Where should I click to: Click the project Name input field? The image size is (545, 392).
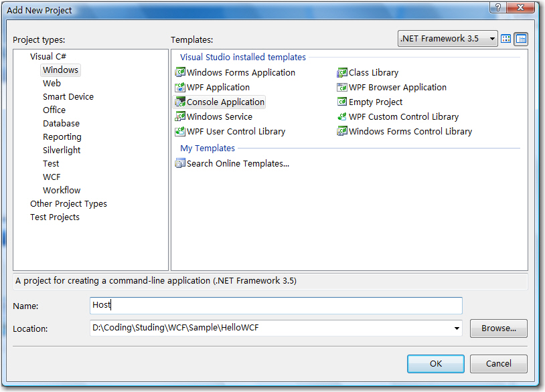click(276, 306)
